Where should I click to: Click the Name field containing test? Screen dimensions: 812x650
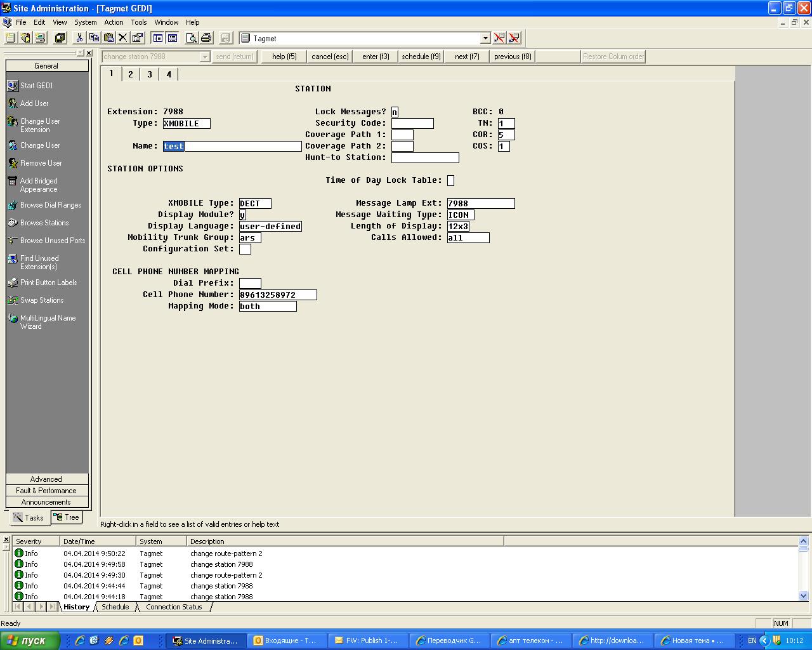tap(232, 146)
